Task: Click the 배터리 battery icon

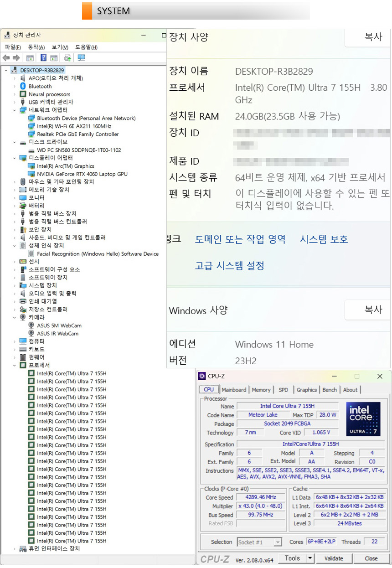Action: [x=23, y=206]
